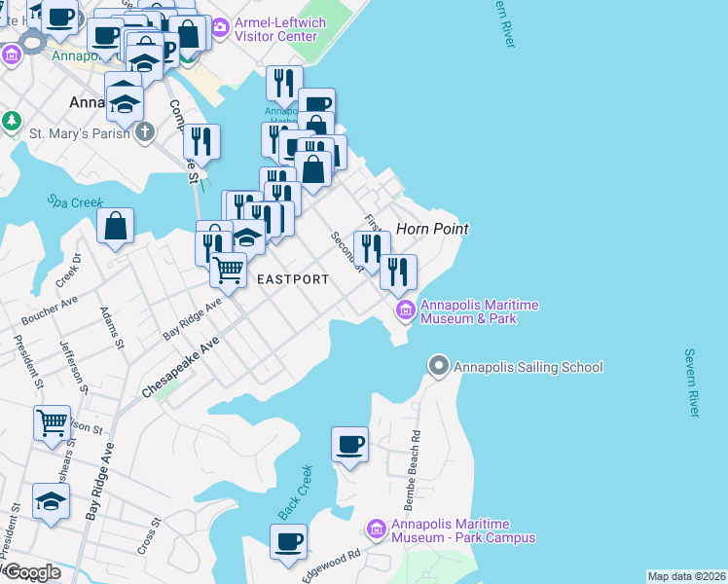Click the graduation cap marker near President St
The width and height of the screenshot is (728, 584).
pyautogui.click(x=51, y=502)
